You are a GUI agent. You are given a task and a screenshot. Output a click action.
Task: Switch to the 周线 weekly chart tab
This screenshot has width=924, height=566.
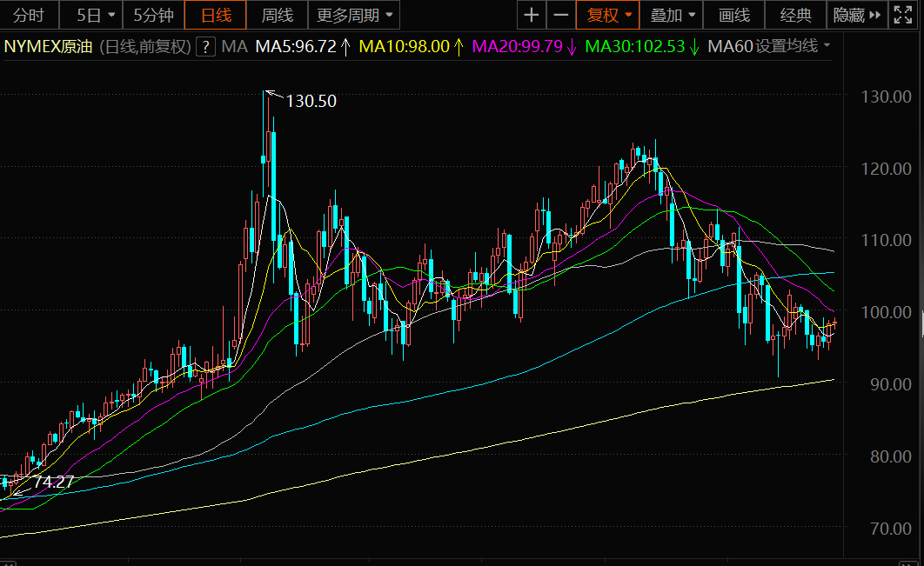coord(278,15)
